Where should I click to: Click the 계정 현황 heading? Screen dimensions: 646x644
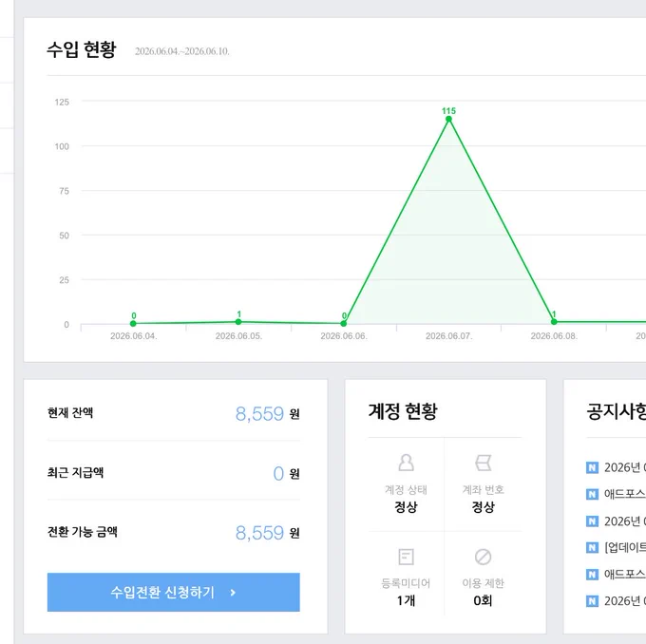403,411
